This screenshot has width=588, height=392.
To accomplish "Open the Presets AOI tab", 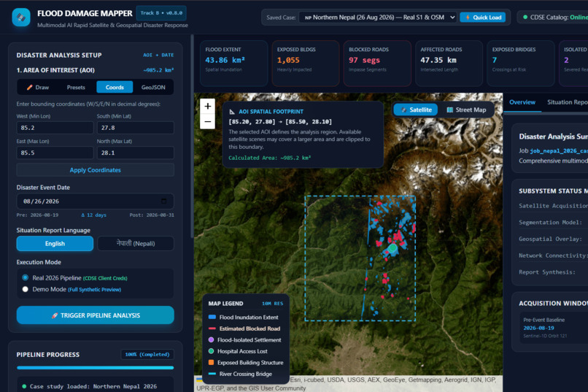I will point(76,88).
